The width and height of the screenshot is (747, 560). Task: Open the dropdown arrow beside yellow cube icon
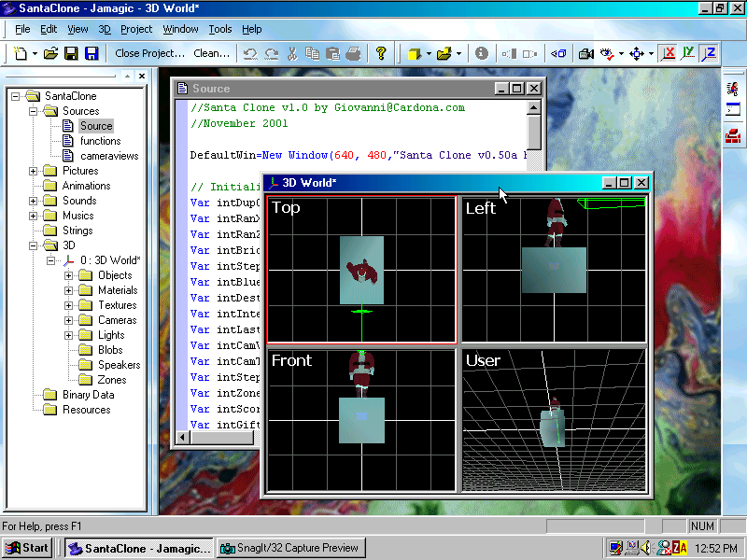tap(429, 54)
